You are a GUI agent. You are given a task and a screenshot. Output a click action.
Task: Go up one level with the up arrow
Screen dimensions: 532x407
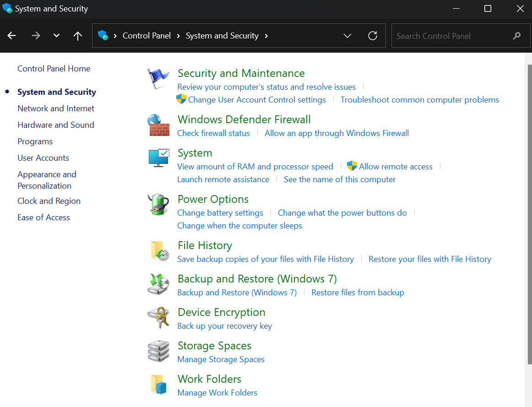tap(78, 36)
